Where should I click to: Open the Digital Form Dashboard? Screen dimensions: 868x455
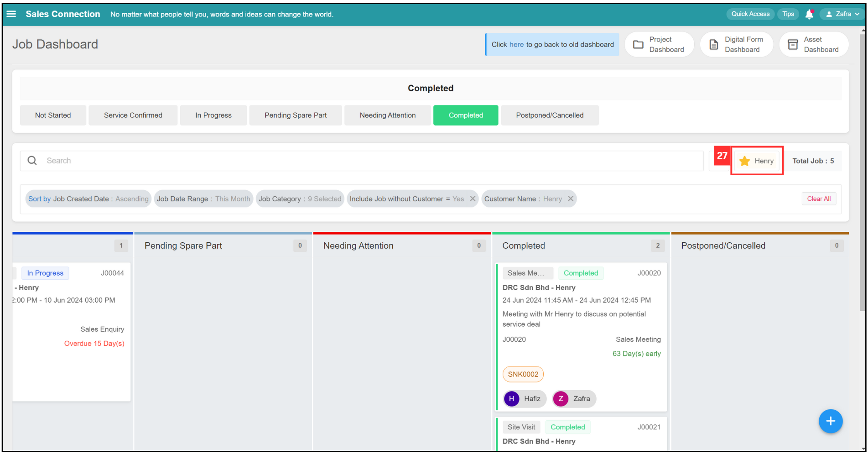737,45
